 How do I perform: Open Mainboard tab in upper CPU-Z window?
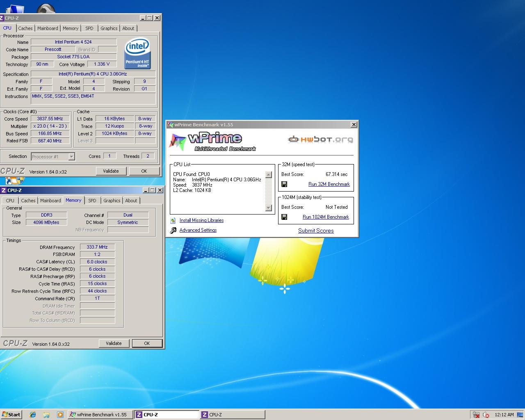click(x=48, y=28)
